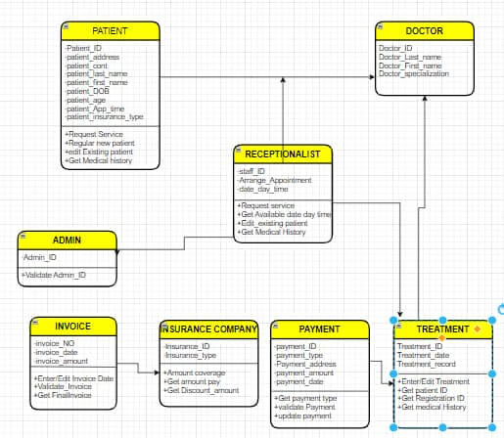The image size is (504, 438).
Task: Click the patient_DOB attribute row
Action: coord(87,91)
